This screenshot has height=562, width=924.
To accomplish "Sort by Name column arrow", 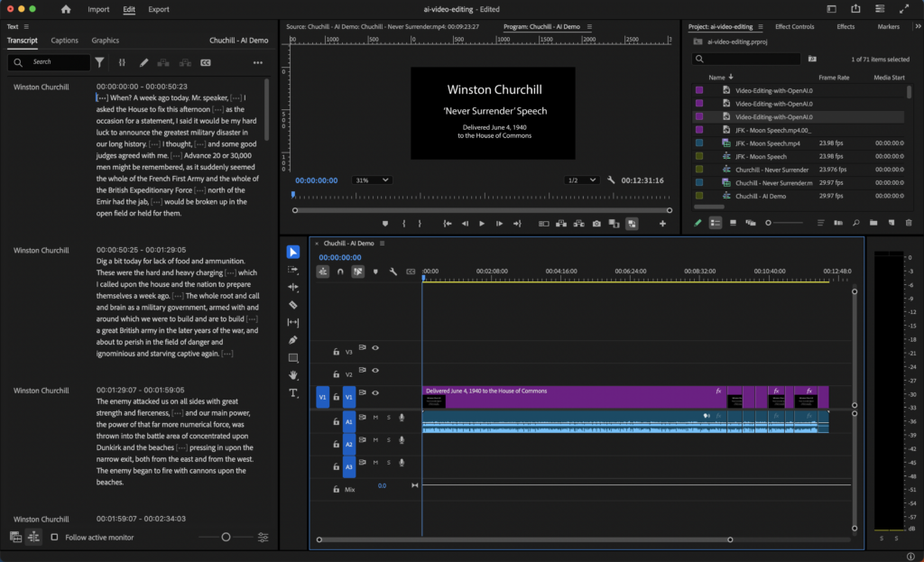I will click(x=731, y=78).
